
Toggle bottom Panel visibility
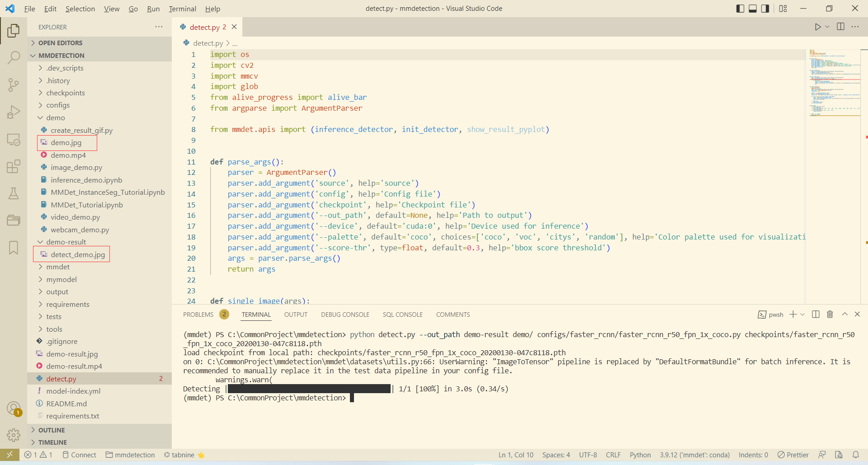point(753,8)
